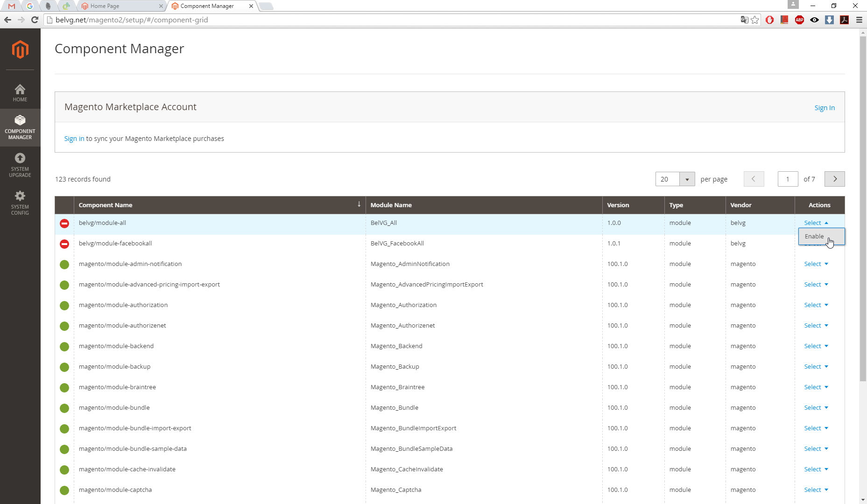Open Select dropdown for magento/module-bundle
Image resolution: width=867 pixels, height=504 pixels.
[x=816, y=407]
